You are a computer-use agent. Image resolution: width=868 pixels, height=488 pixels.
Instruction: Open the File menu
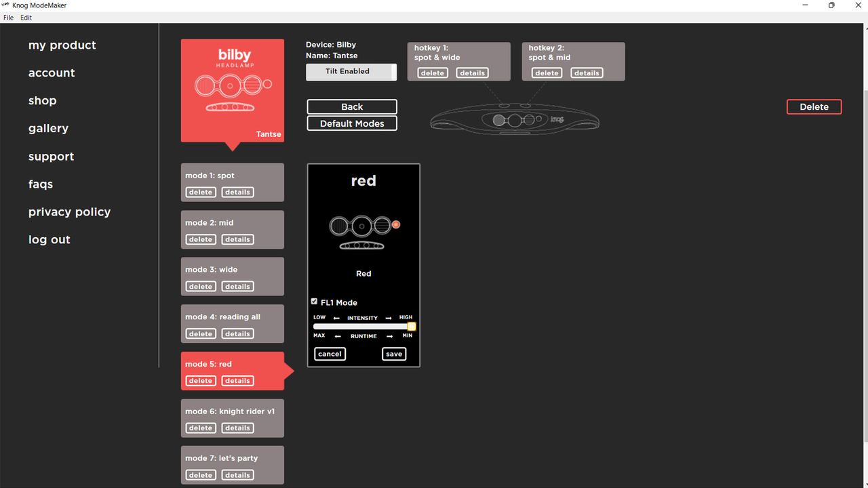pos(8,18)
